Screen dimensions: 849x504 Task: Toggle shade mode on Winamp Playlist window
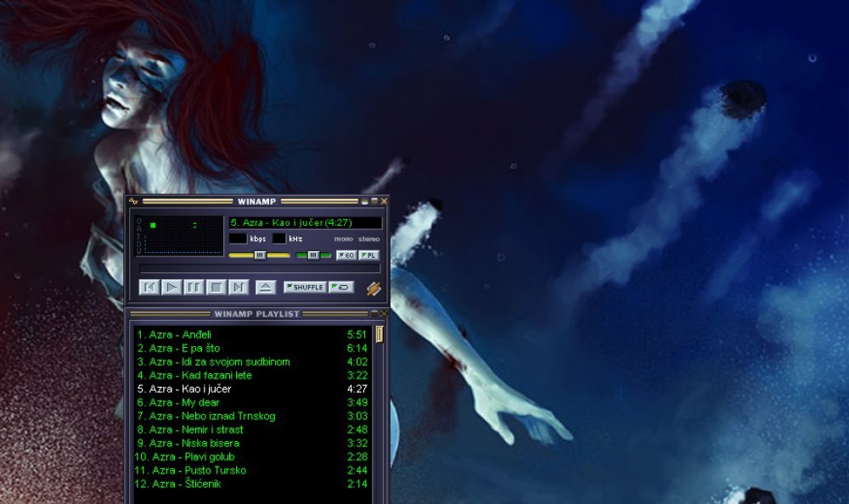click(x=374, y=313)
